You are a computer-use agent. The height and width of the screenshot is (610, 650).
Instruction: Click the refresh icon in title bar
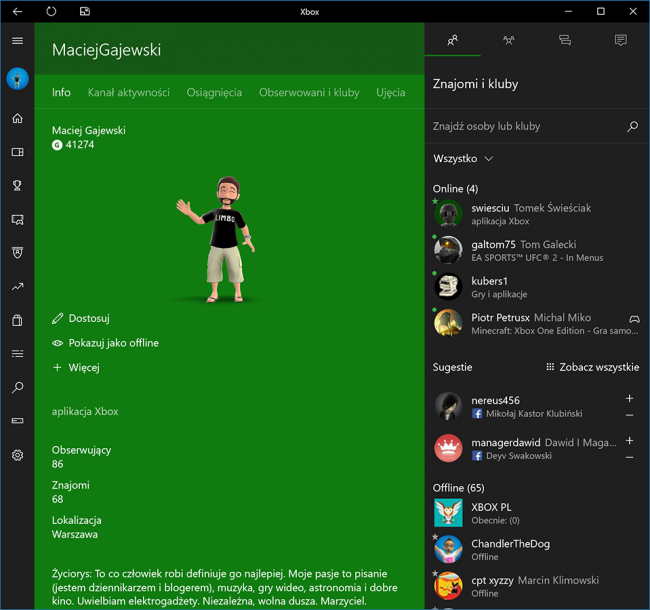tap(51, 12)
